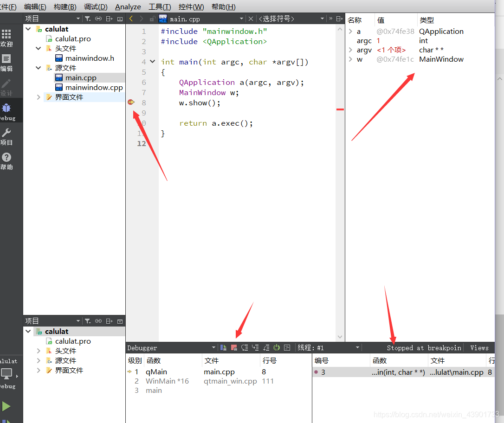Collapse the calulat project in top tree

coord(28,29)
